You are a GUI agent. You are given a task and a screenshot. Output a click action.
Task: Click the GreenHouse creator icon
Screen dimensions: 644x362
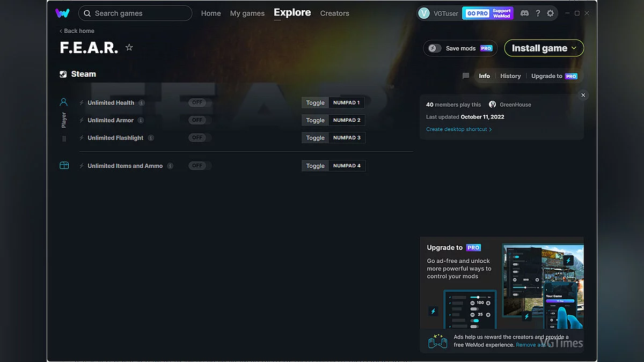493,105
